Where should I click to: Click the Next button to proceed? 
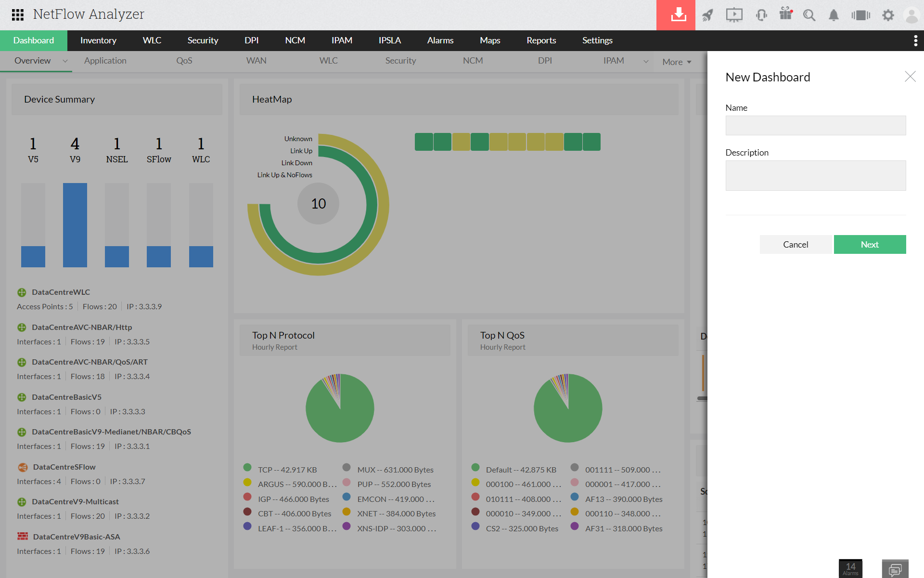coord(870,244)
